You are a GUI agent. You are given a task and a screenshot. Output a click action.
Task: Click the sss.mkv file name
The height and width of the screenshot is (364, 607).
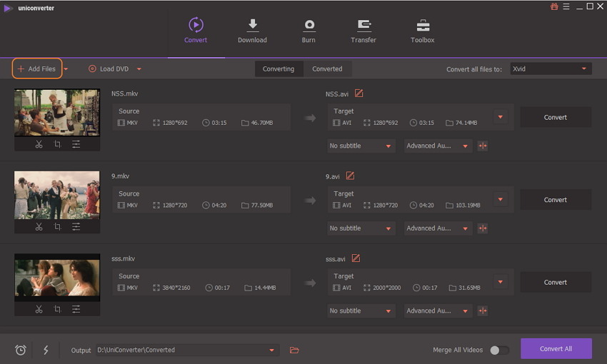(123, 258)
